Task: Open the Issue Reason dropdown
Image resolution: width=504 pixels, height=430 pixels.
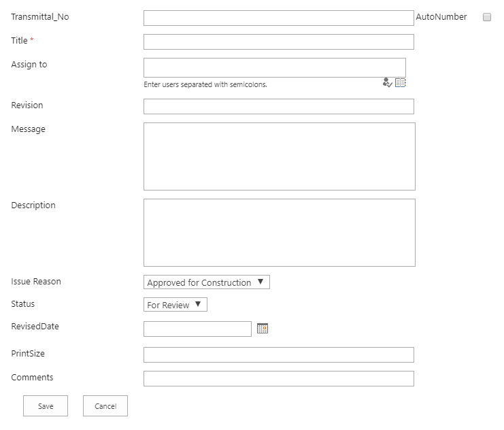Action: (207, 282)
